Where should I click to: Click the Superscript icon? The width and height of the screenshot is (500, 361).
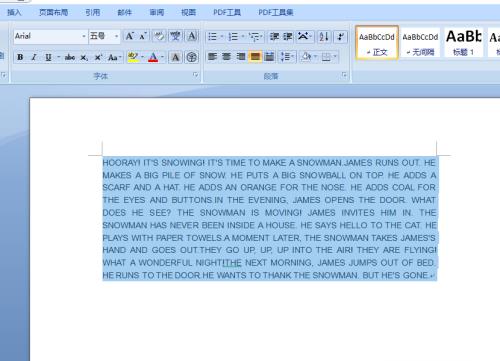(x=98, y=57)
